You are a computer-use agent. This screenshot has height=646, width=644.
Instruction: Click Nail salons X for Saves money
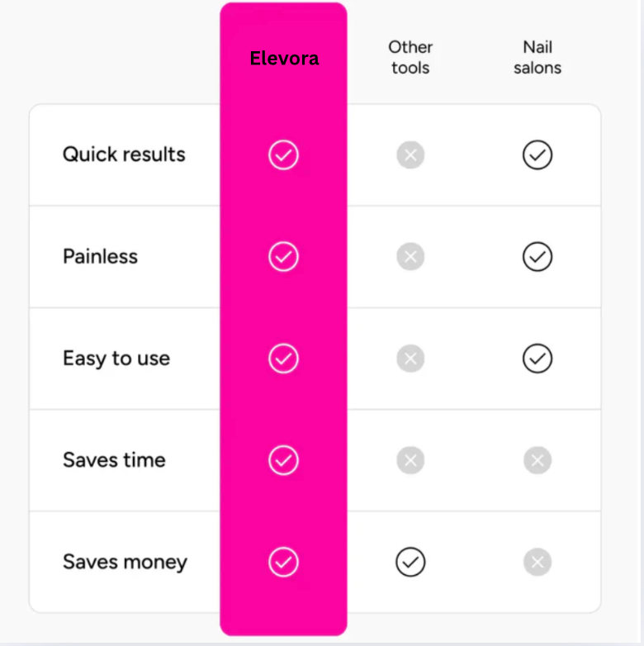537,563
